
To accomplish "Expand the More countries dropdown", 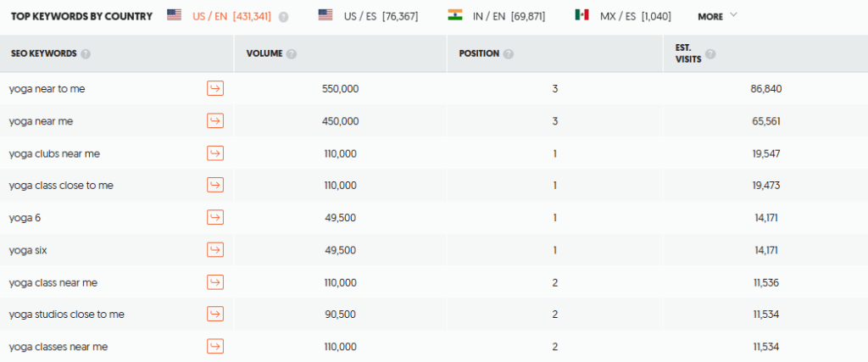I will [x=717, y=16].
